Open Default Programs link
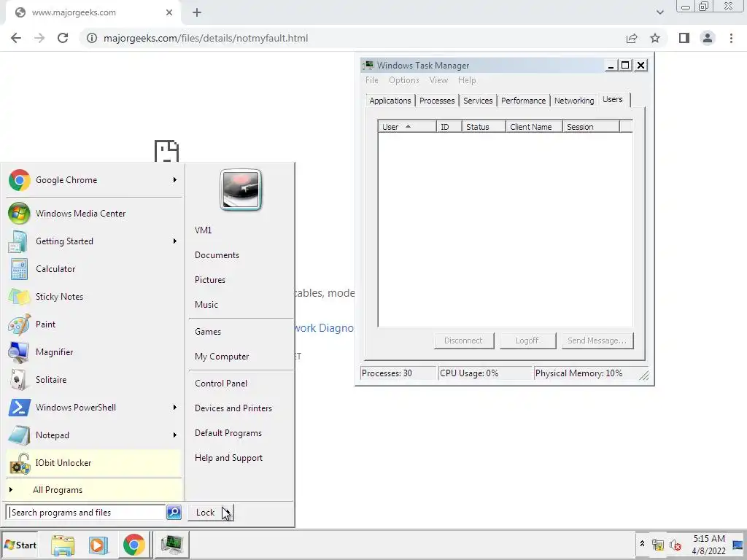The height and width of the screenshot is (560, 747). point(228,433)
